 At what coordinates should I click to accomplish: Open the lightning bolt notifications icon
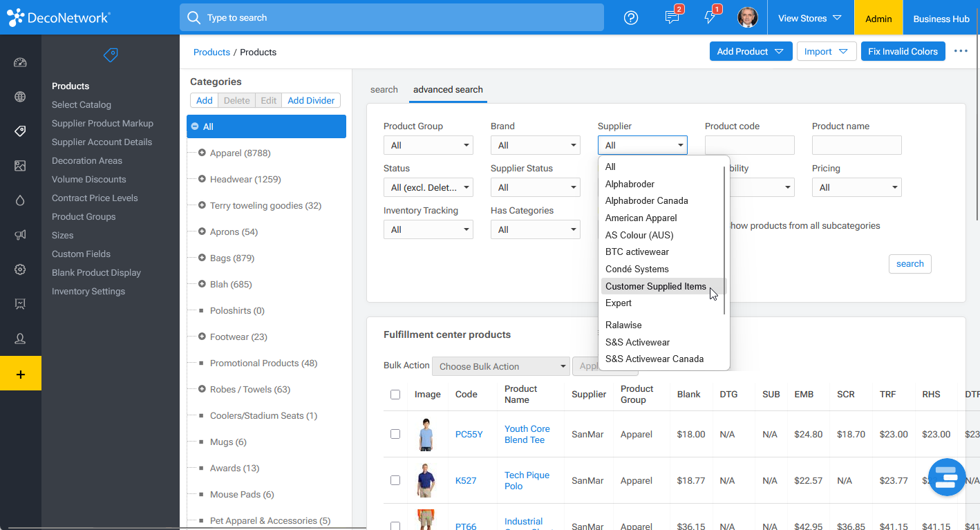click(710, 18)
